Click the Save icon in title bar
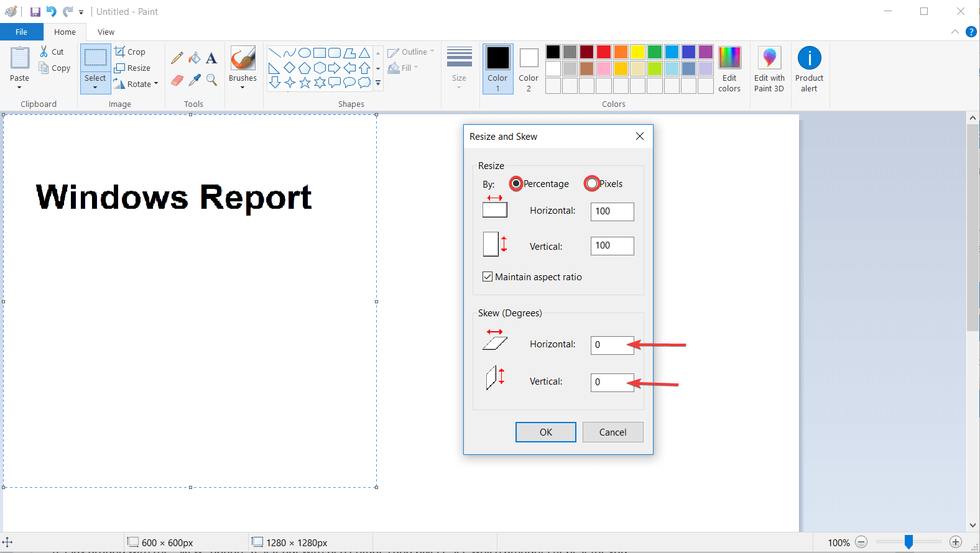980x553 pixels. [35, 12]
